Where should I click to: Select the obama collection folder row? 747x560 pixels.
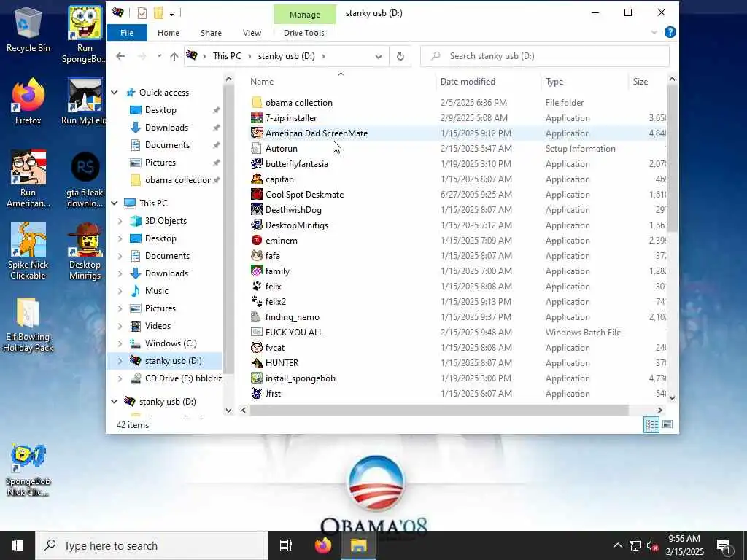pyautogui.click(x=298, y=102)
